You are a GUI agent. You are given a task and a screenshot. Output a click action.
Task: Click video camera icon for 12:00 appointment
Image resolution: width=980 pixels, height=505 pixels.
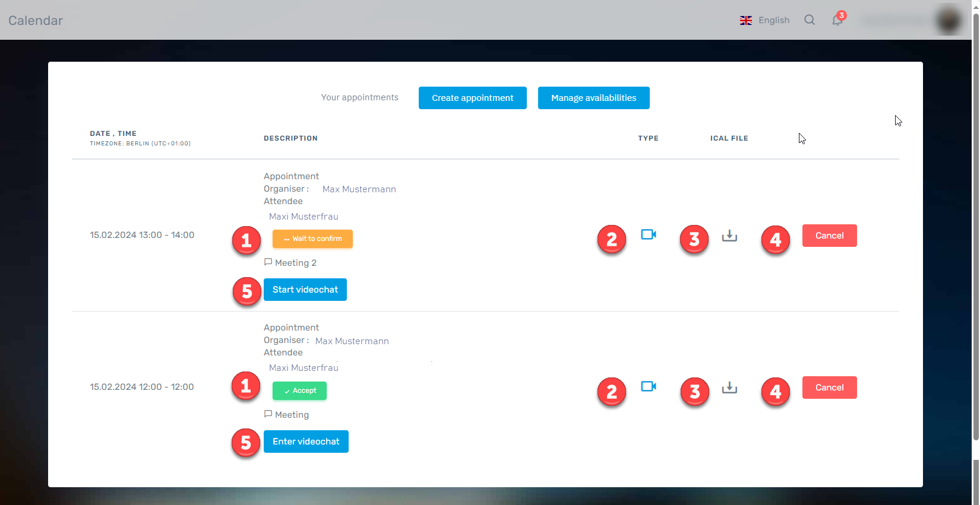point(649,386)
